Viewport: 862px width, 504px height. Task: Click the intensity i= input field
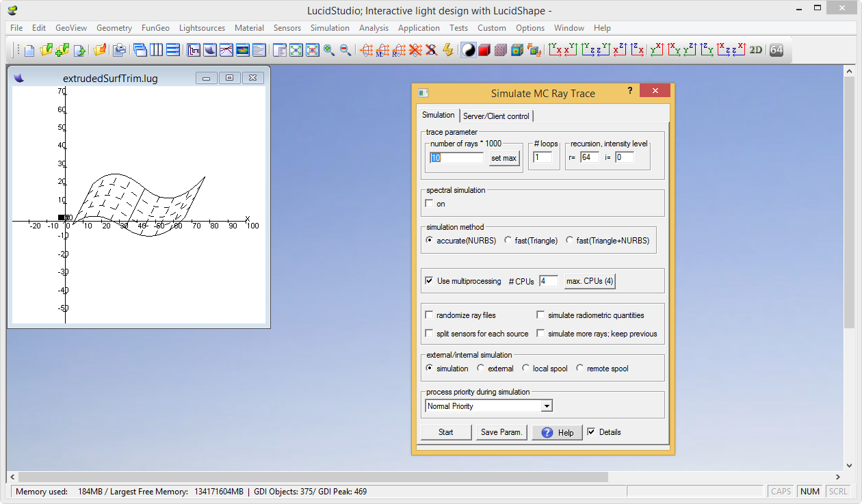(625, 157)
